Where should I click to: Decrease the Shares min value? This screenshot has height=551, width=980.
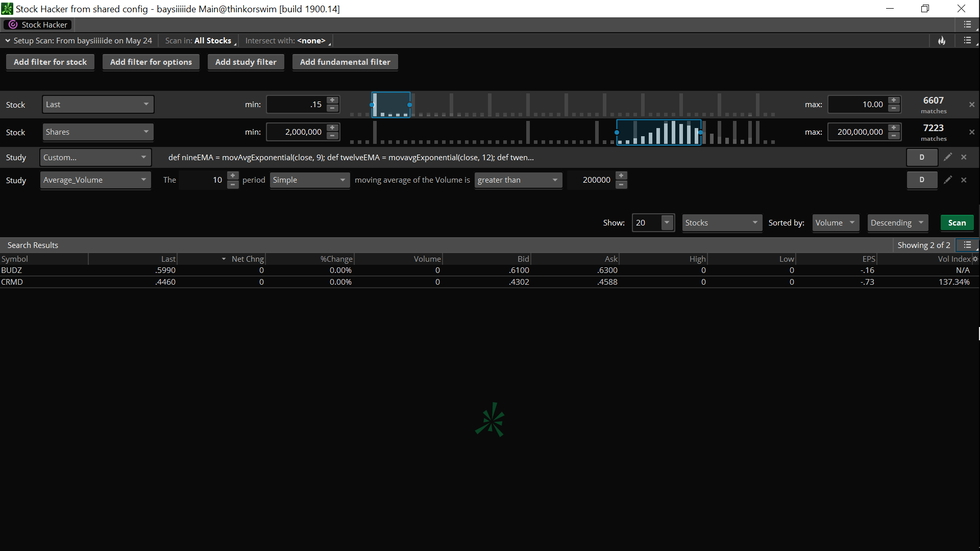pyautogui.click(x=332, y=136)
